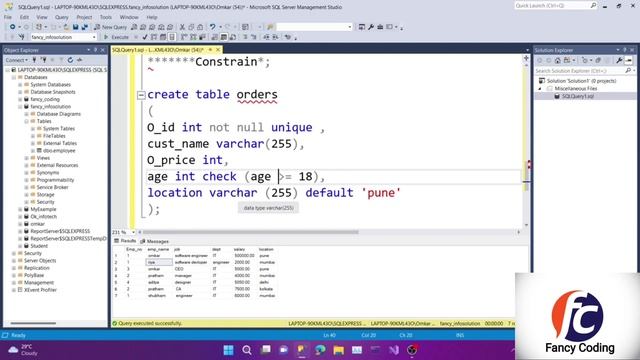
Task: Click the Open File toolbar icon
Action: (66, 27)
